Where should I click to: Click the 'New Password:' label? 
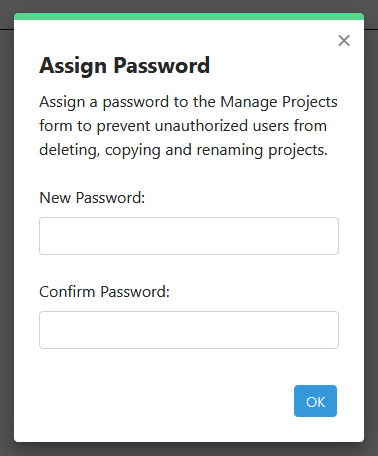point(92,198)
